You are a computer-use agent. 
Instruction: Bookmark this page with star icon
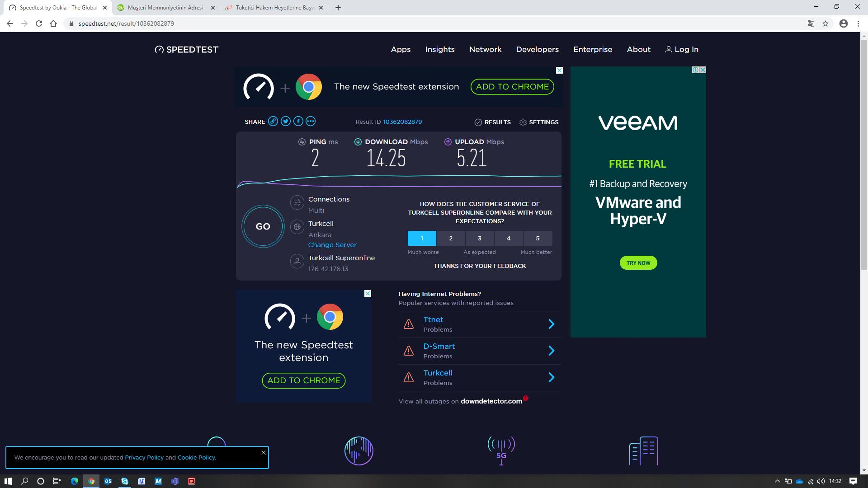coord(826,23)
